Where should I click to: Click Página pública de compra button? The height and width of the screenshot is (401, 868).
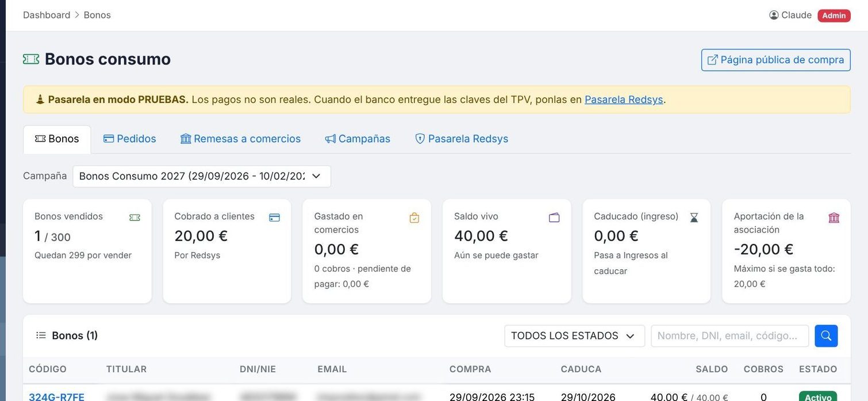(776, 60)
